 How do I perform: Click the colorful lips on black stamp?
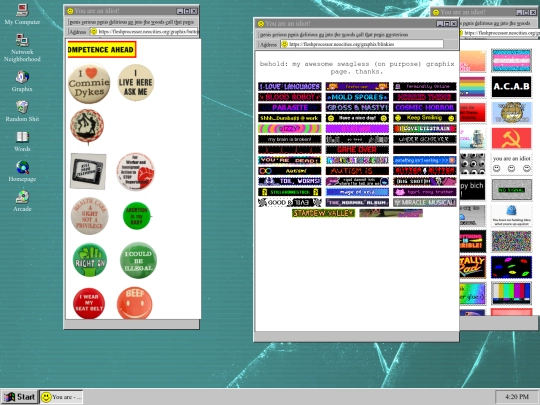point(511,267)
